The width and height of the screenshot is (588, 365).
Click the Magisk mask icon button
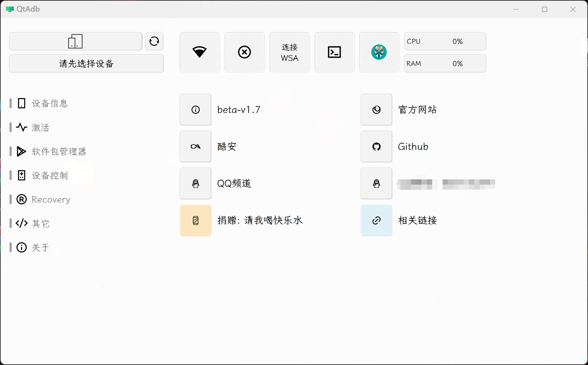pos(379,52)
